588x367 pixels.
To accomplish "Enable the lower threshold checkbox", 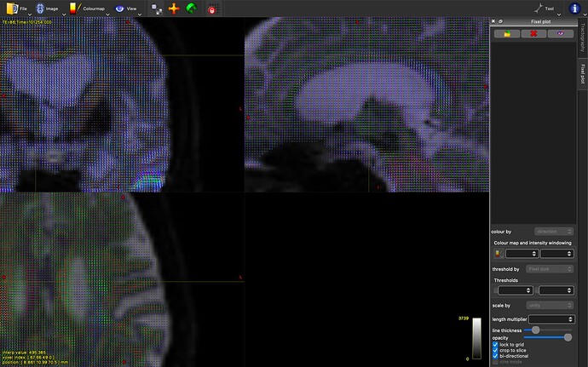I will click(495, 290).
